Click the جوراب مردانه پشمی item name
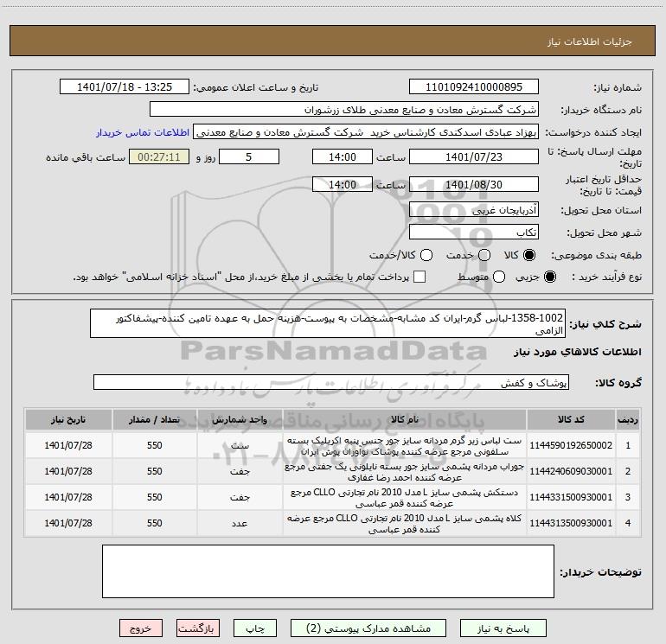 coord(405,472)
